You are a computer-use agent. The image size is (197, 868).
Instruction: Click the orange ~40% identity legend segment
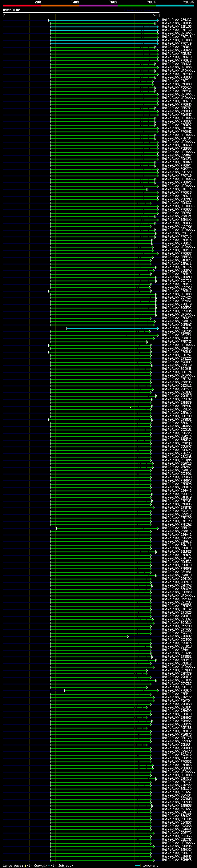[60, 6]
